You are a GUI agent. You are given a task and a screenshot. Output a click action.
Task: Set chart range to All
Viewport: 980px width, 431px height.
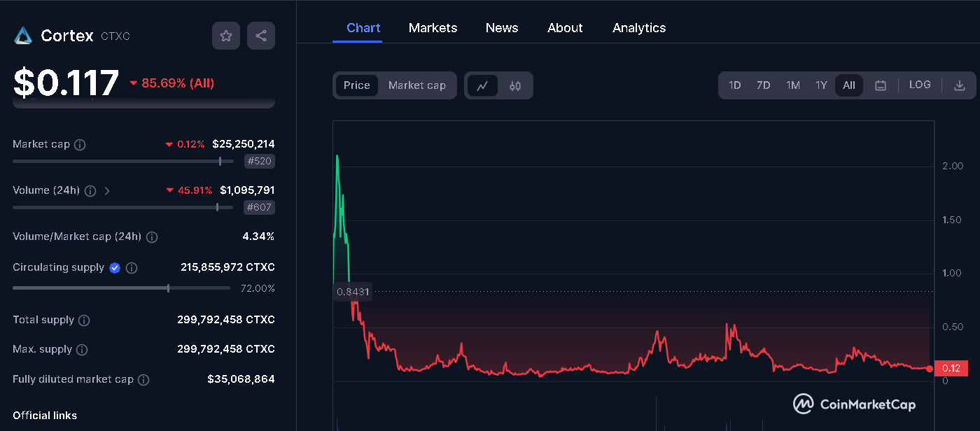(849, 85)
